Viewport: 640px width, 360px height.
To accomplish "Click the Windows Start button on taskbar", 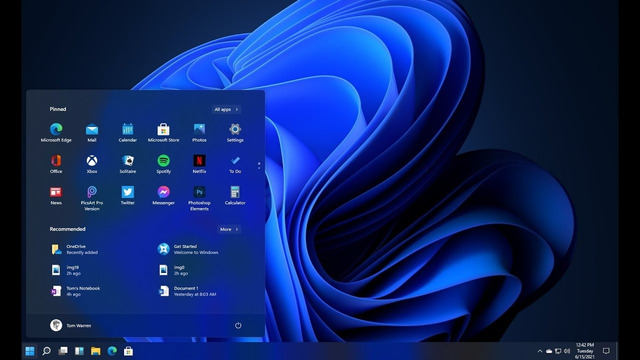I will click(30, 351).
